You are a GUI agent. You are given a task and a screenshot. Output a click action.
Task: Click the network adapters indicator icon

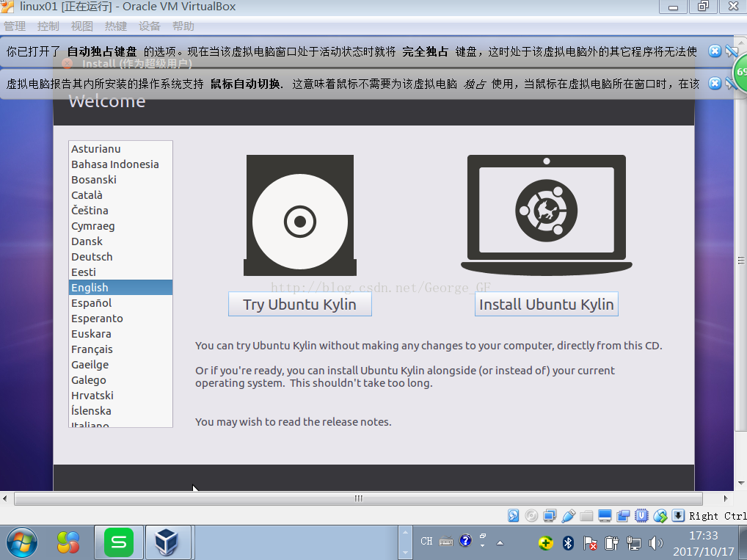pos(550,516)
